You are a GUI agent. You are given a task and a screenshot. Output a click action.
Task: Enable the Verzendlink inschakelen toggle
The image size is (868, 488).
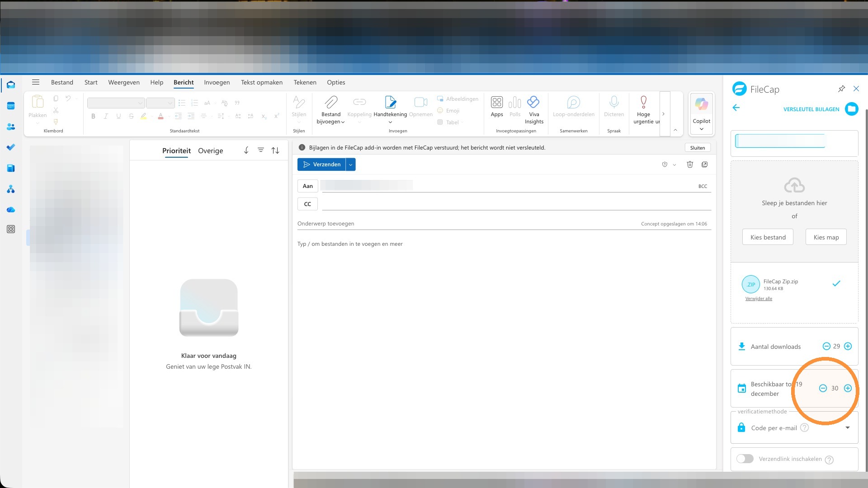(745, 459)
